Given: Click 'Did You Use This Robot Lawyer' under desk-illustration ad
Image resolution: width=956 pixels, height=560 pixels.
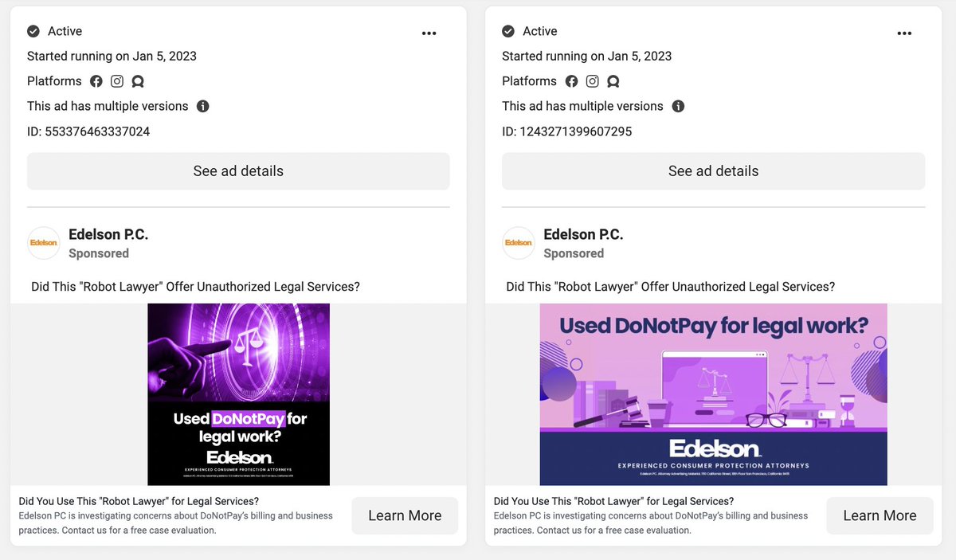Looking at the screenshot, I should 613,501.
